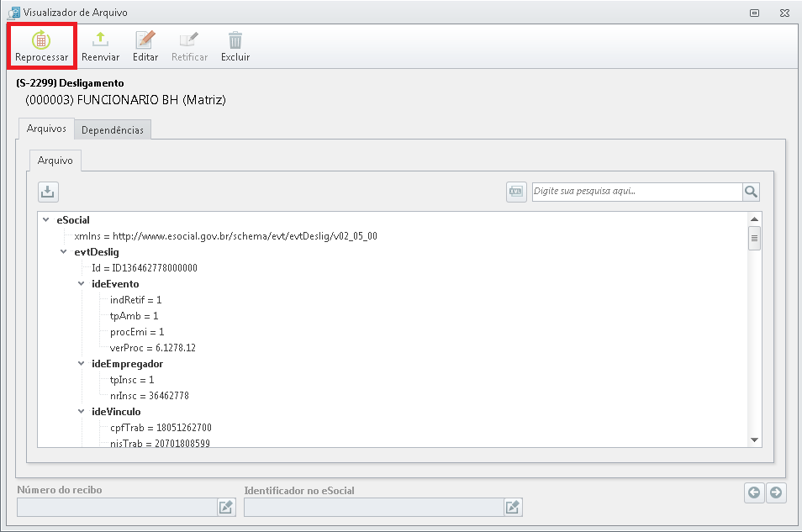The width and height of the screenshot is (802, 532).
Task: Download the file with the save icon
Action: (48, 192)
